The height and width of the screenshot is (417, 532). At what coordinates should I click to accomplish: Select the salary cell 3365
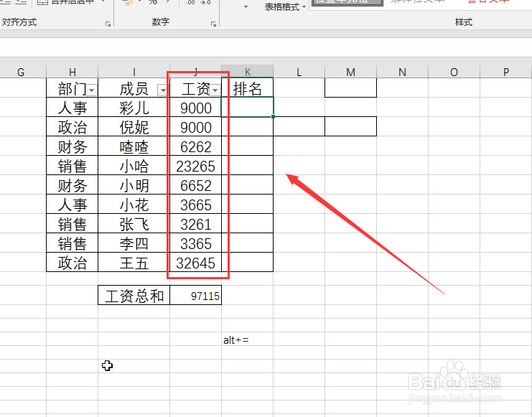[x=196, y=243]
